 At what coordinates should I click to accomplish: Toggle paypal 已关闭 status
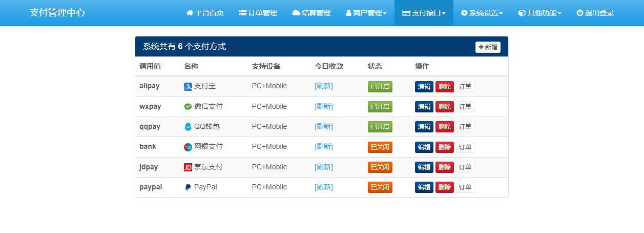tap(380, 187)
